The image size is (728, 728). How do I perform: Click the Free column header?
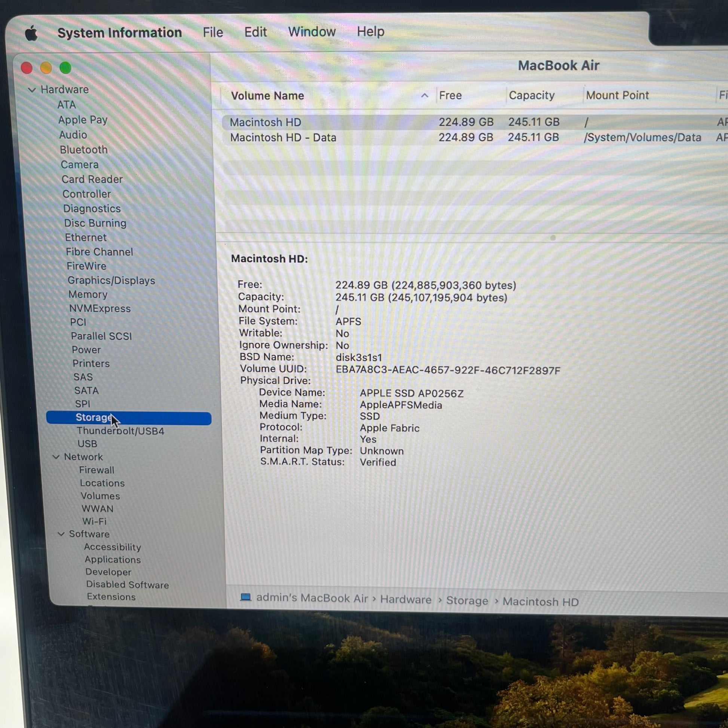450,95
